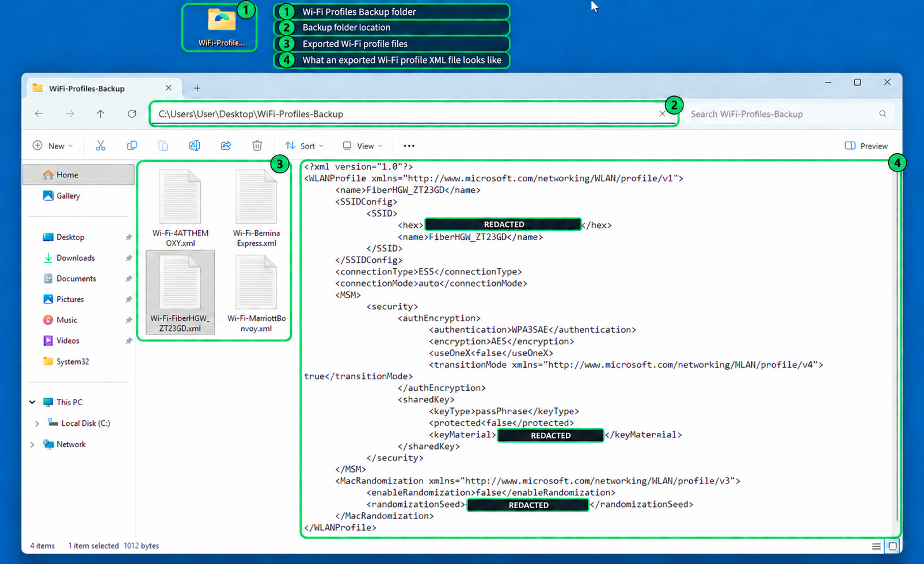The height and width of the screenshot is (564, 924).
Task: Open the Desktop quick access folder
Action: point(63,237)
